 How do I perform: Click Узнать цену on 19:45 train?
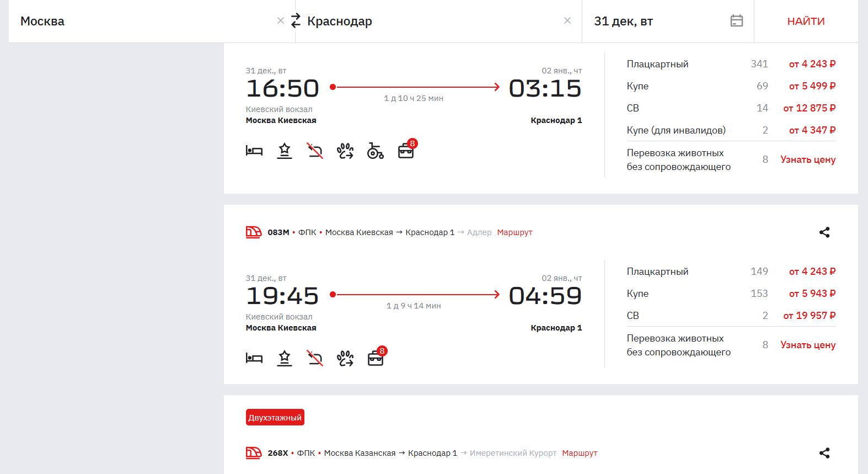point(808,345)
